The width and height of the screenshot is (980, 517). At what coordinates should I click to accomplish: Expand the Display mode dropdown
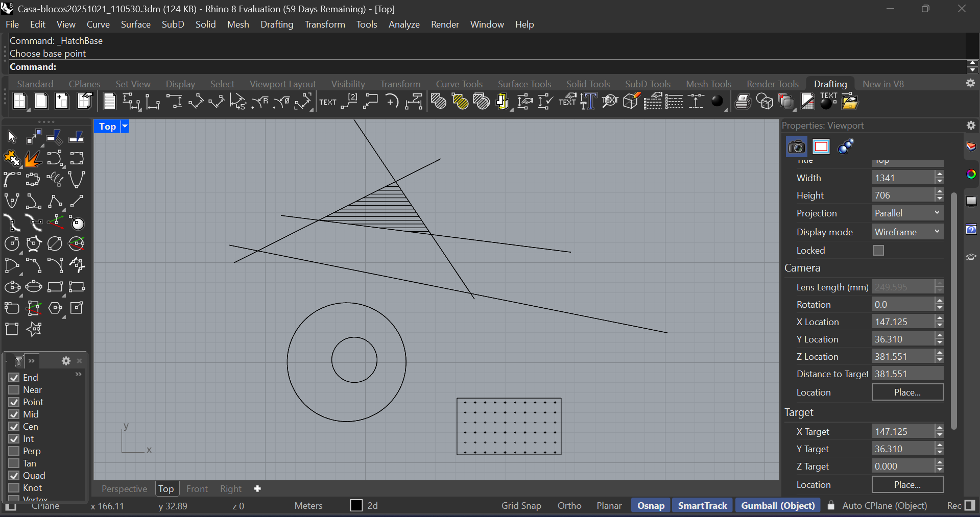907,232
